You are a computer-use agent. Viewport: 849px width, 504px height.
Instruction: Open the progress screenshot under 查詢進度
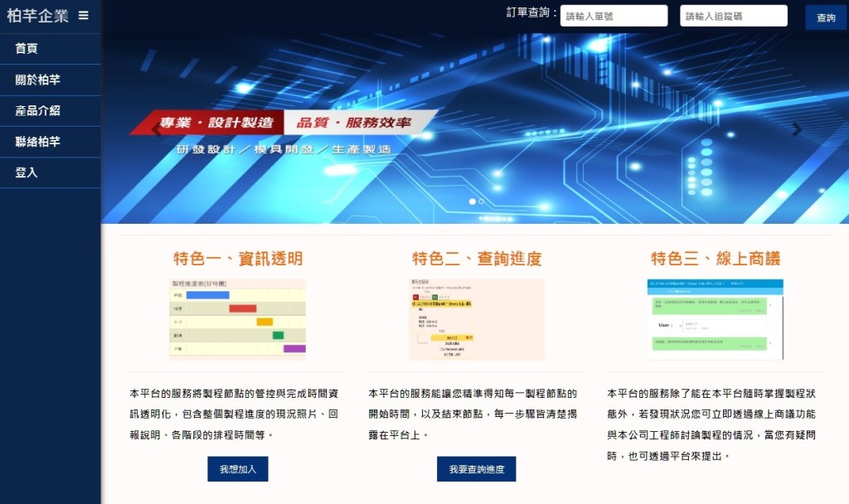click(x=477, y=319)
